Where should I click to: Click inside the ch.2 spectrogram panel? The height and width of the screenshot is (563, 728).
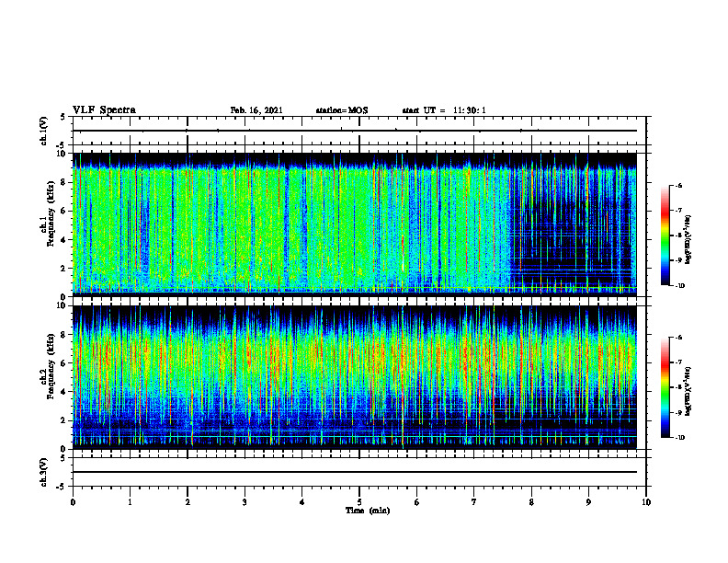click(354, 377)
